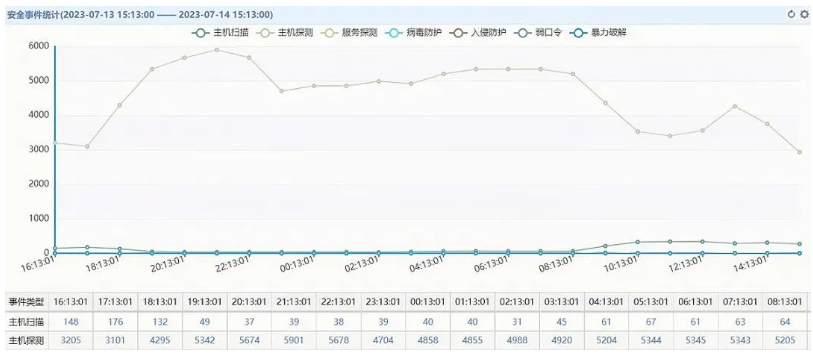The height and width of the screenshot is (364, 813).
Task: Click the 5205 value under 08:13:01
Action: 785,341
